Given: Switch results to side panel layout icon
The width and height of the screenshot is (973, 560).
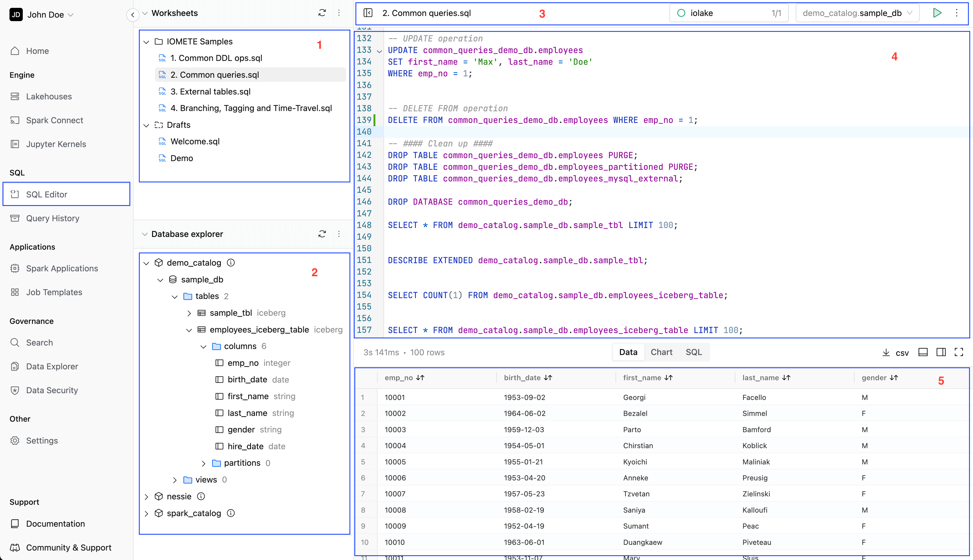Looking at the screenshot, I should [941, 352].
